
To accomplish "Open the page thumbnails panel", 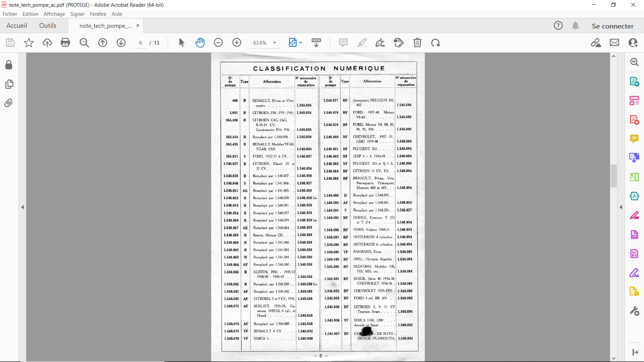I will pyautogui.click(x=9, y=84).
